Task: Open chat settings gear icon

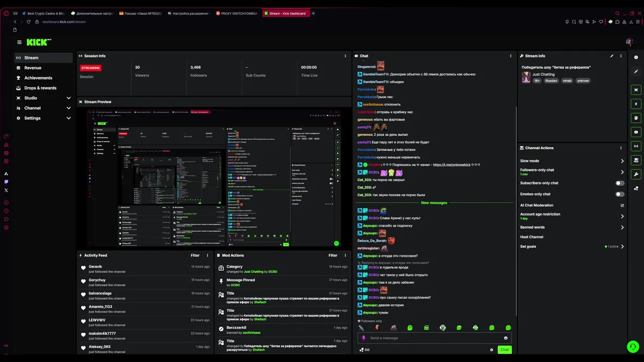Action: pos(492,349)
